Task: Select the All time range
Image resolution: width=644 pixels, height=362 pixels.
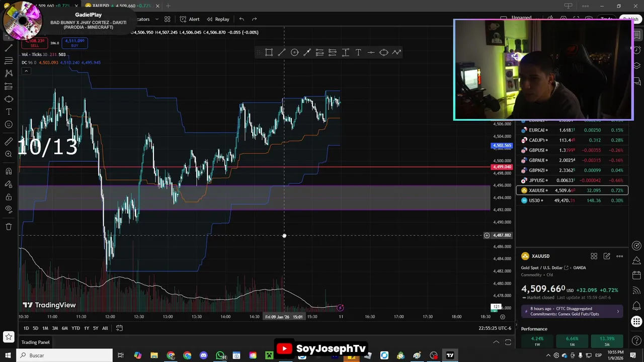Action: tap(105, 328)
